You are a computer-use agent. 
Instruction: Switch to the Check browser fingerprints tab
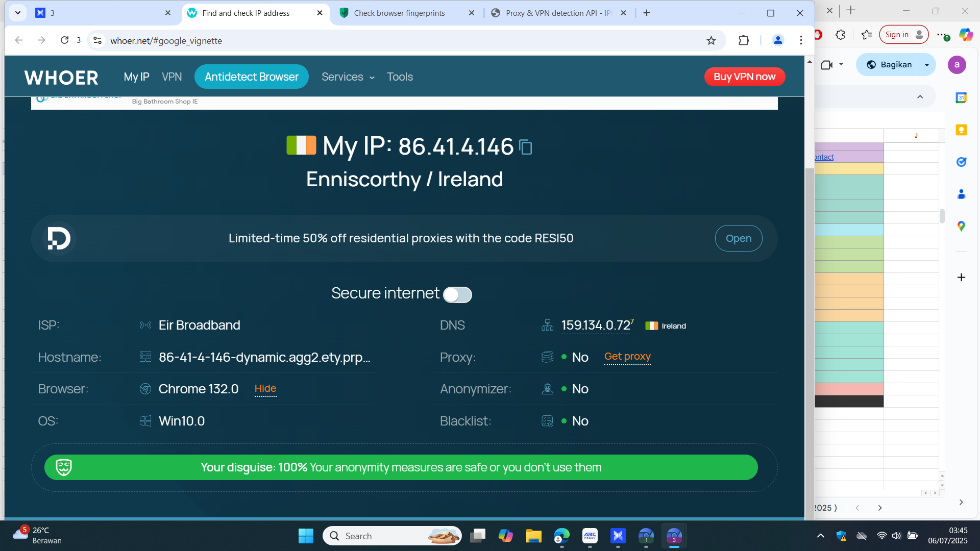[x=400, y=13]
